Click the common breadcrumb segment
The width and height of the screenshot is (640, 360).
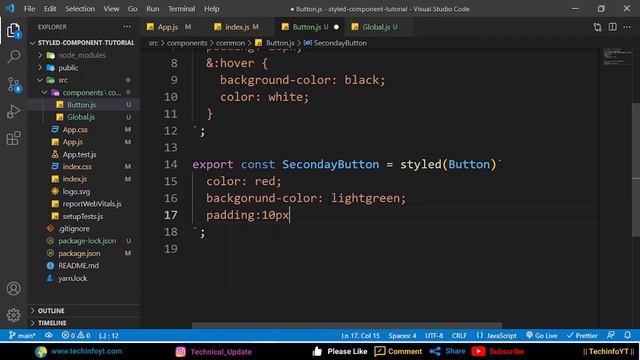pos(230,43)
